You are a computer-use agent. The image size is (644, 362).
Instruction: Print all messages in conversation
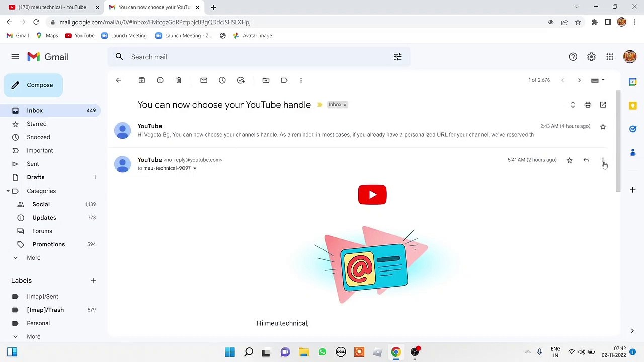pyautogui.click(x=588, y=105)
